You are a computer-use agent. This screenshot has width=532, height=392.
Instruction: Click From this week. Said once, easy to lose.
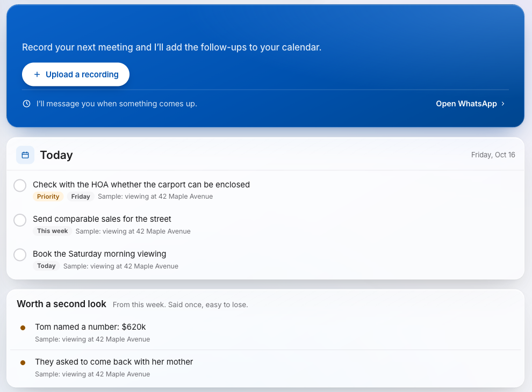pos(180,304)
